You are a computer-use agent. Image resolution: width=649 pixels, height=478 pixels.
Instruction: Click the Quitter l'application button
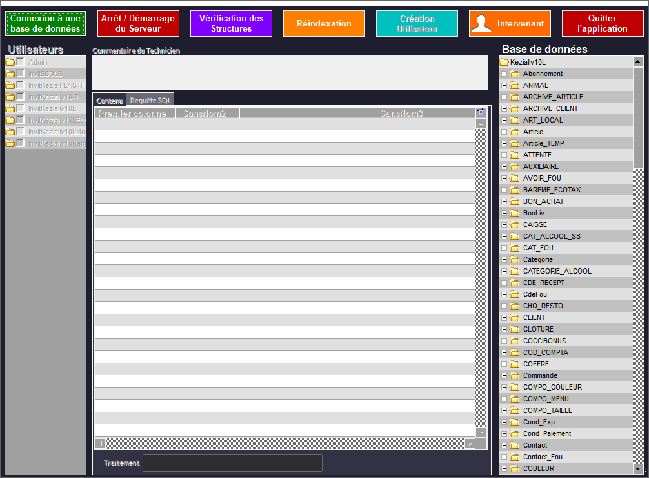click(x=602, y=24)
